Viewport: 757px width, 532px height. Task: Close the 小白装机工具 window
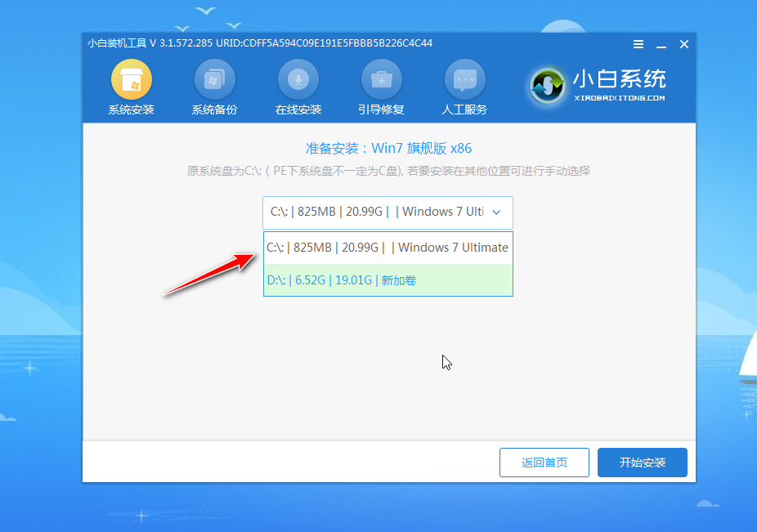point(683,45)
